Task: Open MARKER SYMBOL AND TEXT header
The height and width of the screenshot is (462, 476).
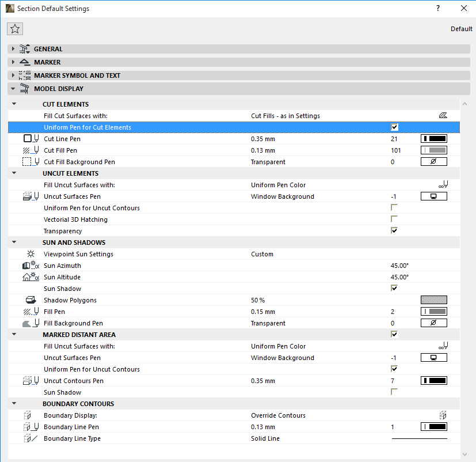Action: click(239, 75)
